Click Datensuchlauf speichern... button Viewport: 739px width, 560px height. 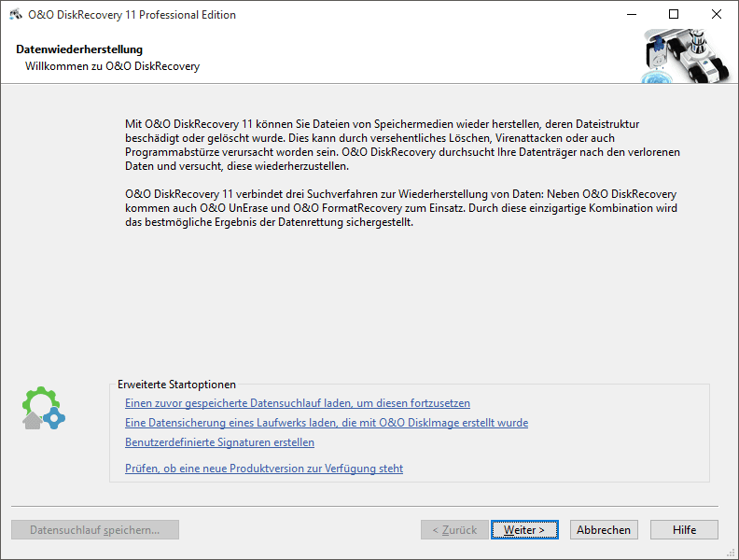pos(95,530)
